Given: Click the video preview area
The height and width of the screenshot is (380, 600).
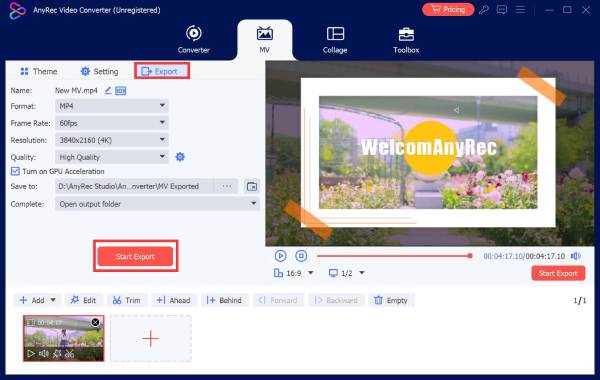Looking at the screenshot, I should click(430, 153).
